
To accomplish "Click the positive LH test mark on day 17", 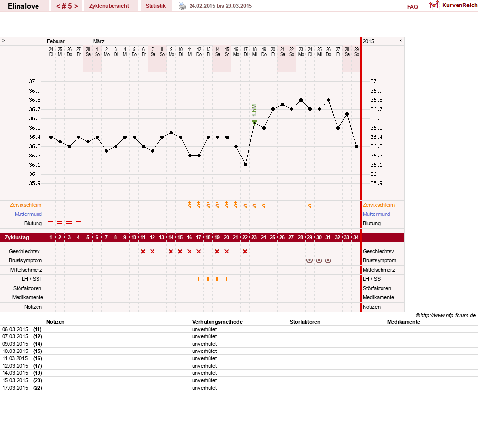I will [198, 279].
